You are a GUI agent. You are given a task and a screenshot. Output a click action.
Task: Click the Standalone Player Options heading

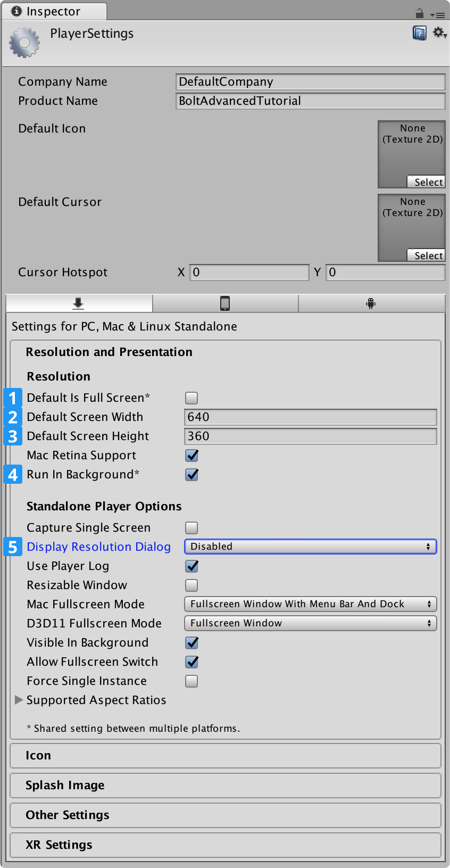[x=104, y=506]
